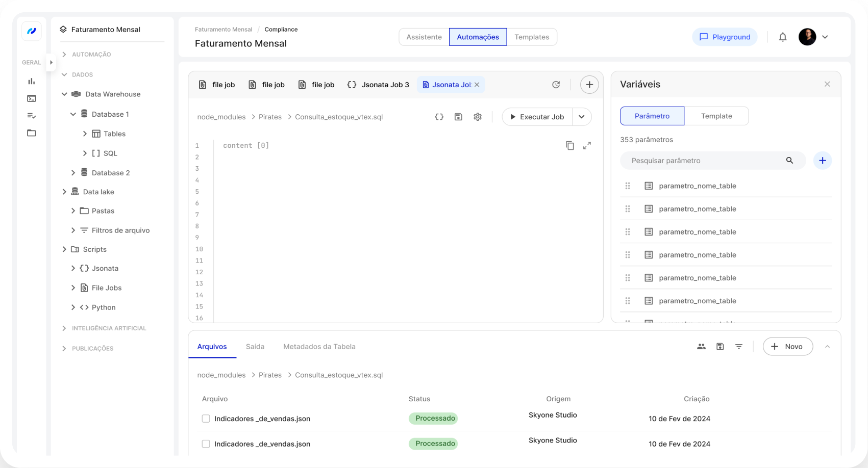Copy editor content with the copy icon

coord(569,146)
